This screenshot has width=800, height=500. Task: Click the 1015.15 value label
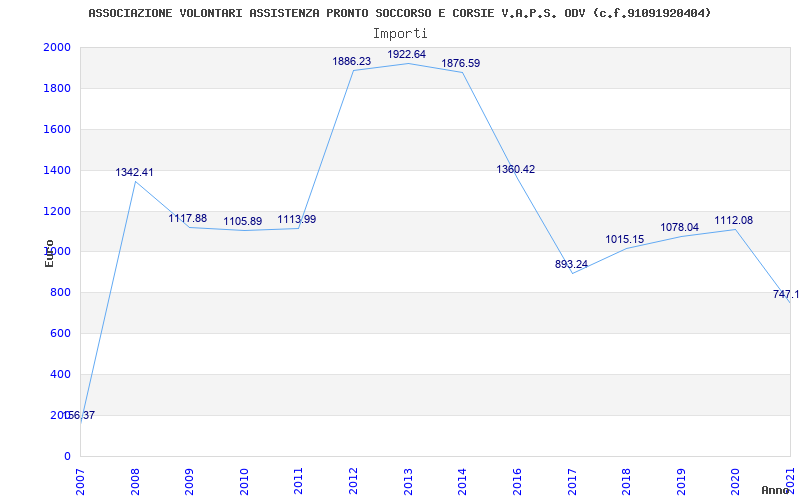625,239
